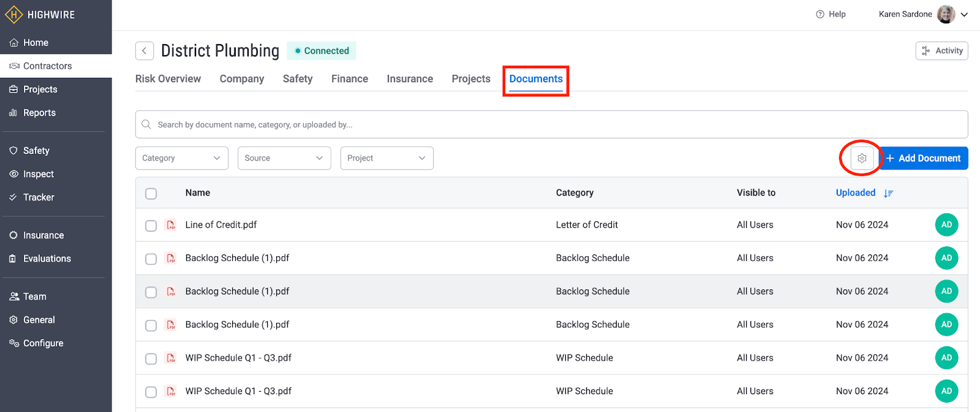Click the back arrow beside District Plumbing
Image resolution: width=980 pixels, height=412 pixels.
pos(145,51)
